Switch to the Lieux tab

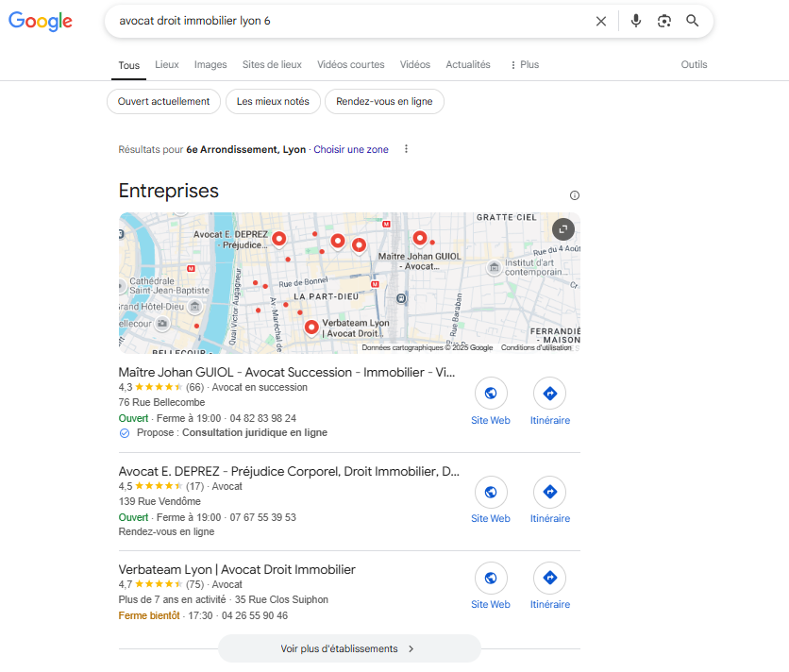[166, 64]
